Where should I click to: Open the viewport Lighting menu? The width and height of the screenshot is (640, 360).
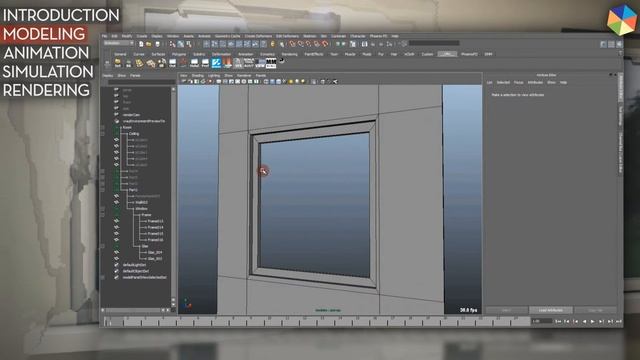[214, 76]
